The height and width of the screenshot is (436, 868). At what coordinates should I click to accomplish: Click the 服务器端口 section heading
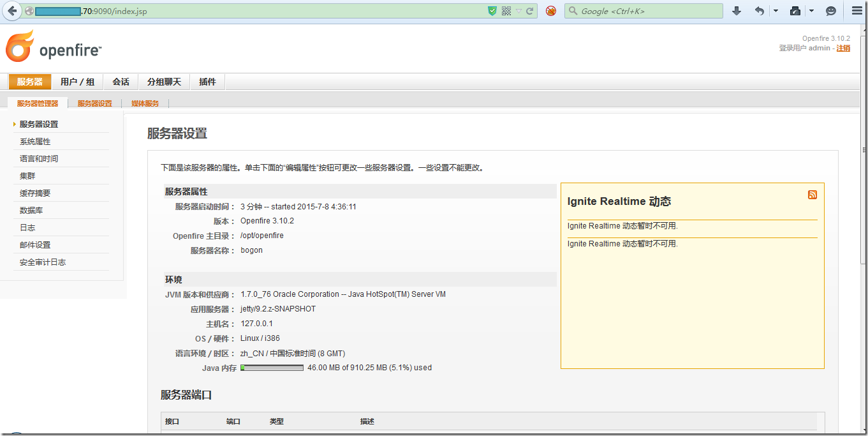186,395
